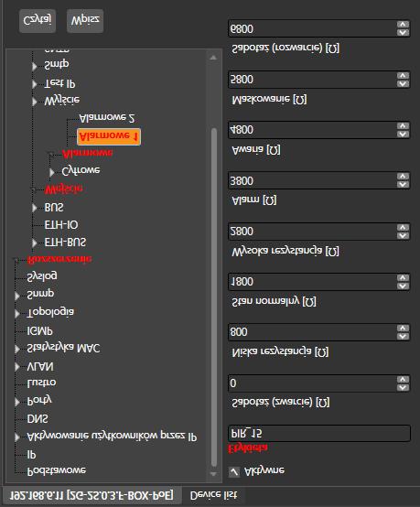
Task: Expand the Test IP tree node arrow
Action: tap(35, 84)
